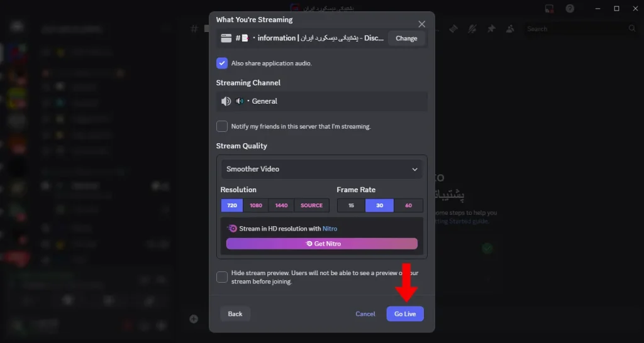Click the What You're Streaming title
Screen dimensions: 644x343
pyautogui.click(x=254, y=19)
